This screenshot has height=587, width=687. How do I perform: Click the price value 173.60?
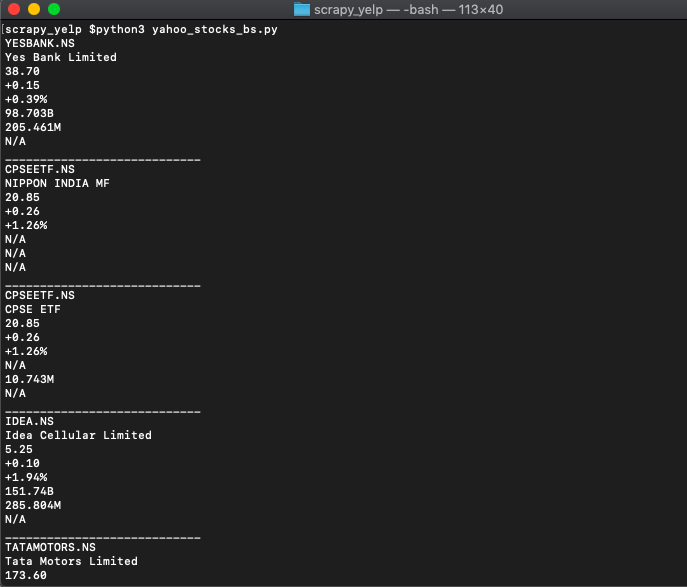click(x=26, y=576)
